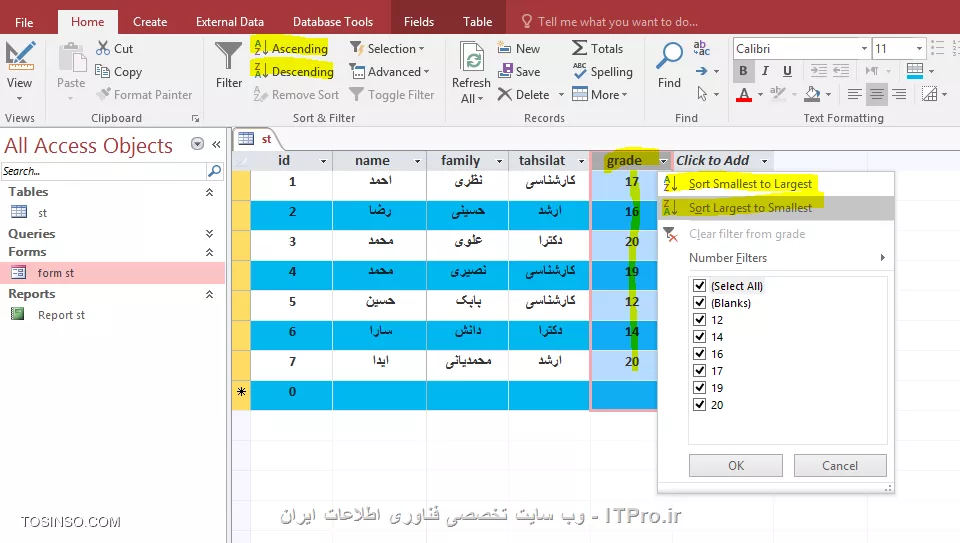960x543 pixels.
Task: Apply Italic text formatting
Action: tap(765, 71)
